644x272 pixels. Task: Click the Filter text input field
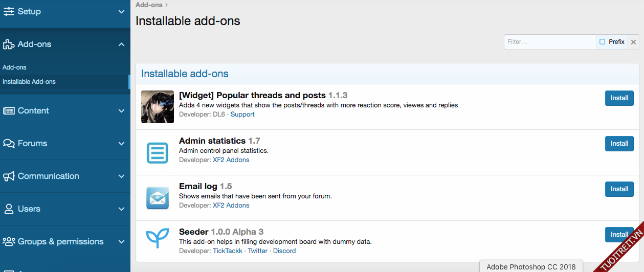pos(549,42)
